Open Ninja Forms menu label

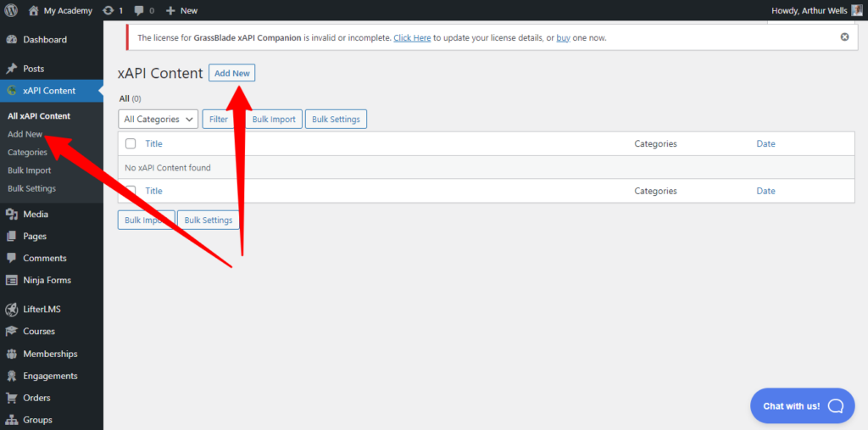pyautogui.click(x=47, y=281)
